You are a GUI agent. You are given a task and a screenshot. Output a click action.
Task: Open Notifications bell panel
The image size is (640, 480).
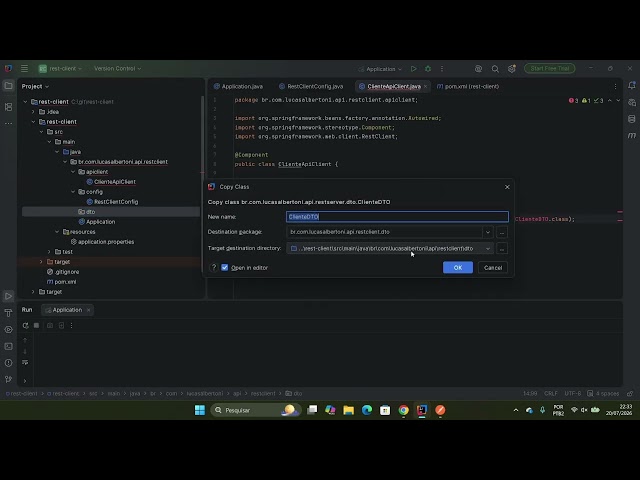pos(632,85)
